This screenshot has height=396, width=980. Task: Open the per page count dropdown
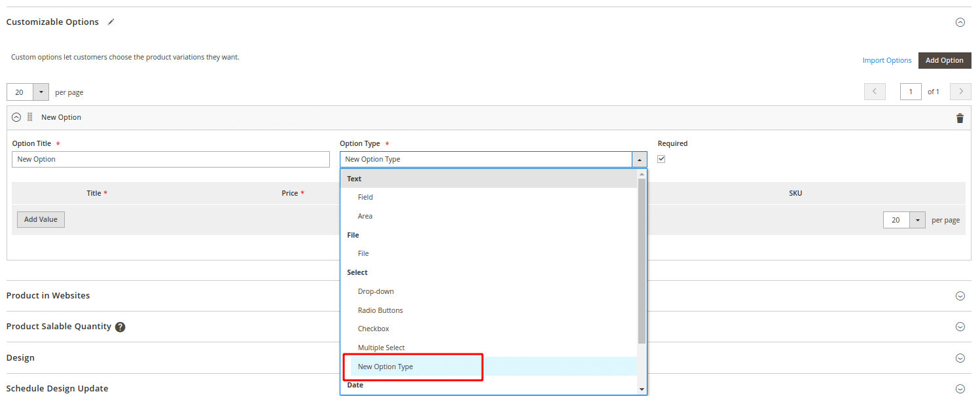[x=40, y=92]
